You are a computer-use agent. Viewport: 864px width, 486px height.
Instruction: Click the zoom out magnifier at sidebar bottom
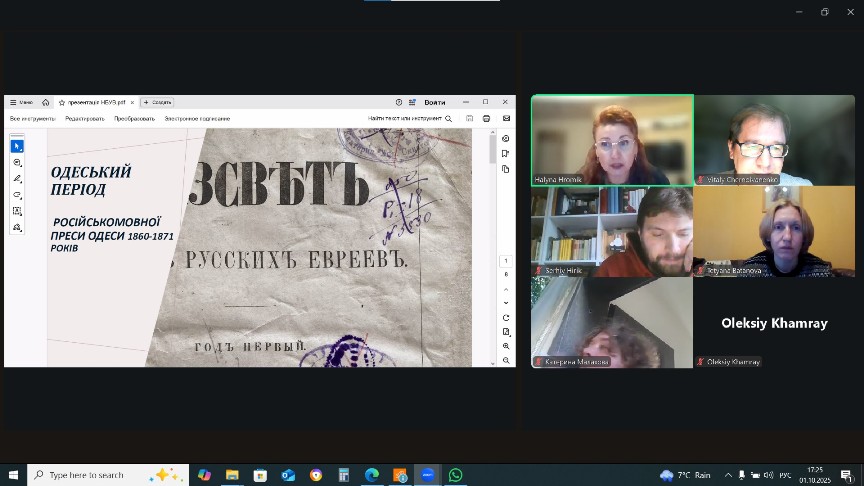(x=506, y=360)
